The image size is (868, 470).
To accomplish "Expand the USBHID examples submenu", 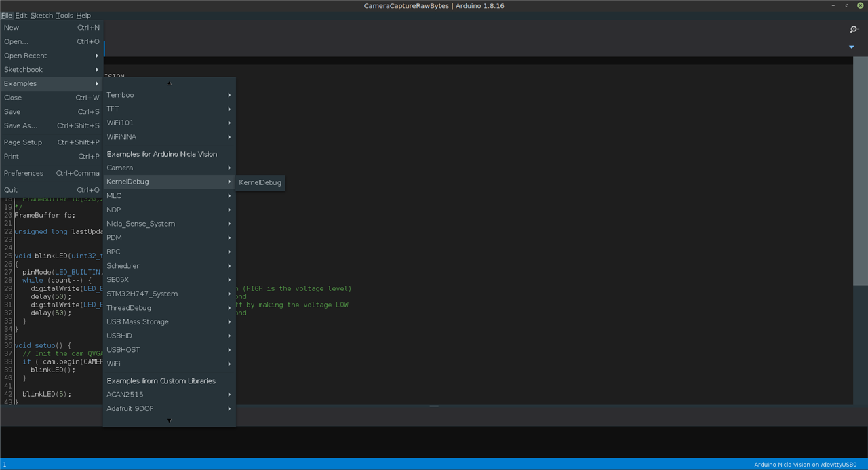I will [169, 336].
